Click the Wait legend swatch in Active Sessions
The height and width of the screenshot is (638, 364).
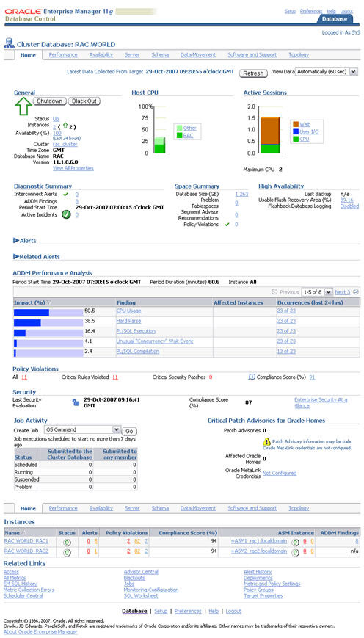pyautogui.click(x=295, y=124)
